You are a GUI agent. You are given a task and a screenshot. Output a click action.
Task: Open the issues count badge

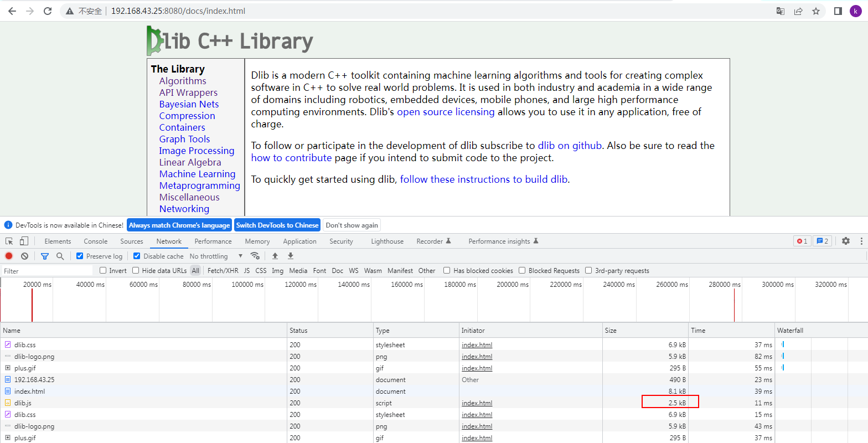(823, 241)
